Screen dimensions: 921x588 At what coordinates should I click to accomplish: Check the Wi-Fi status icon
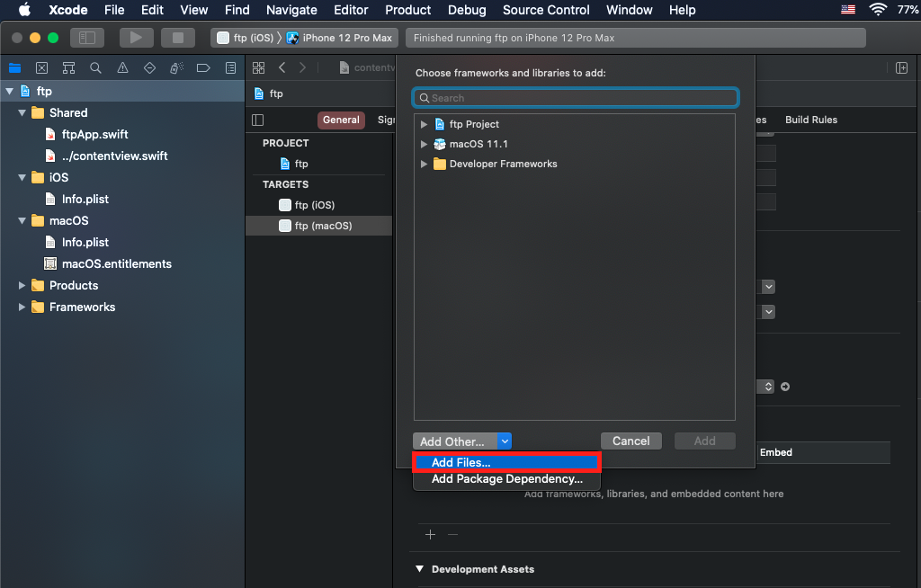(878, 9)
